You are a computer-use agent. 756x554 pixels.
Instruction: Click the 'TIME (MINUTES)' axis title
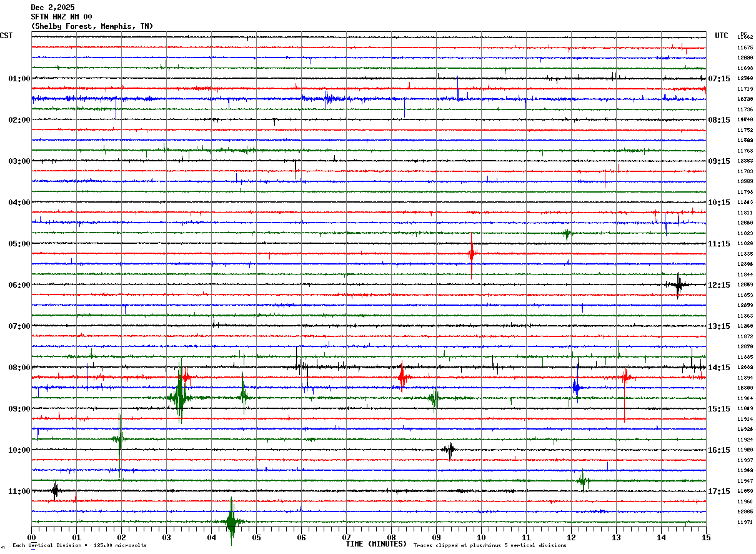[x=376, y=544]
